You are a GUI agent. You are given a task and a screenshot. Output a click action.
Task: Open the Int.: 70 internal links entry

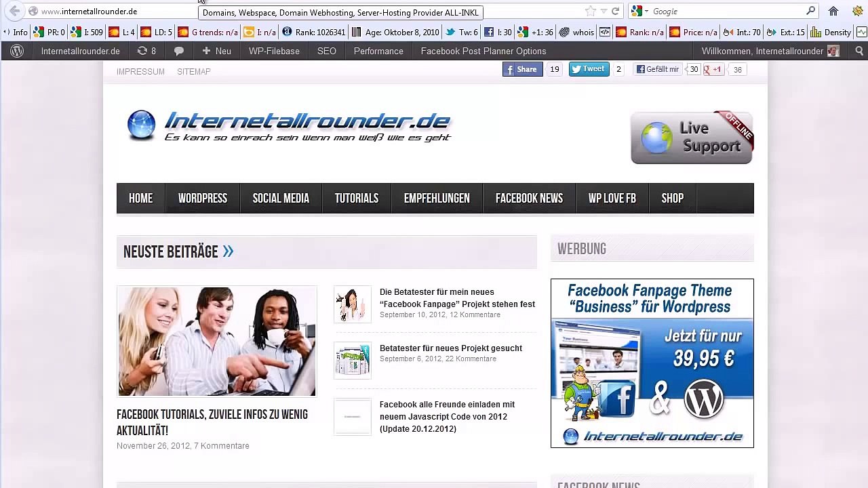pos(741,32)
